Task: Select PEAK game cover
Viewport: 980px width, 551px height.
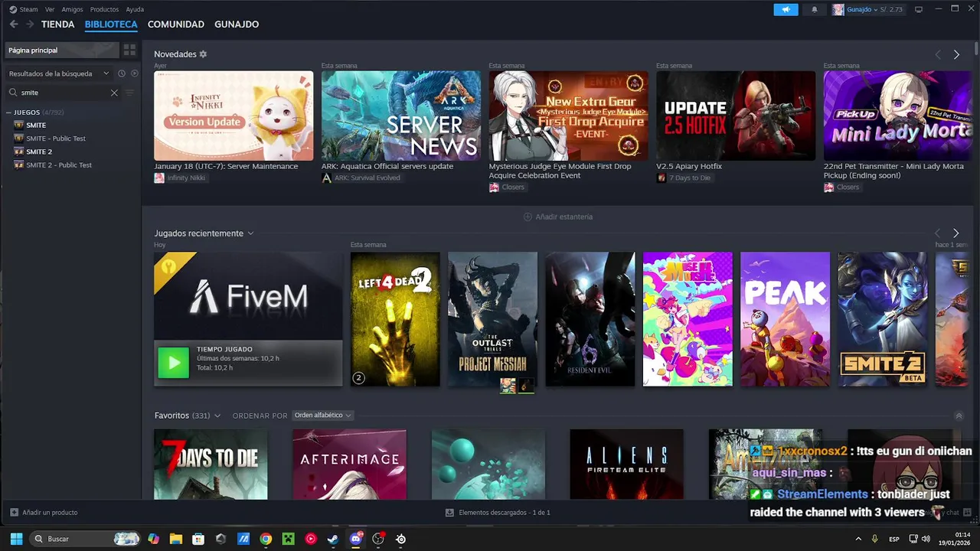Action: (x=785, y=319)
